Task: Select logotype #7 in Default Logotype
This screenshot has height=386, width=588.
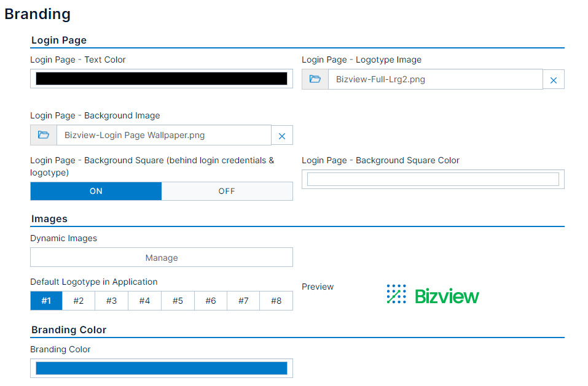Action: [x=243, y=301]
